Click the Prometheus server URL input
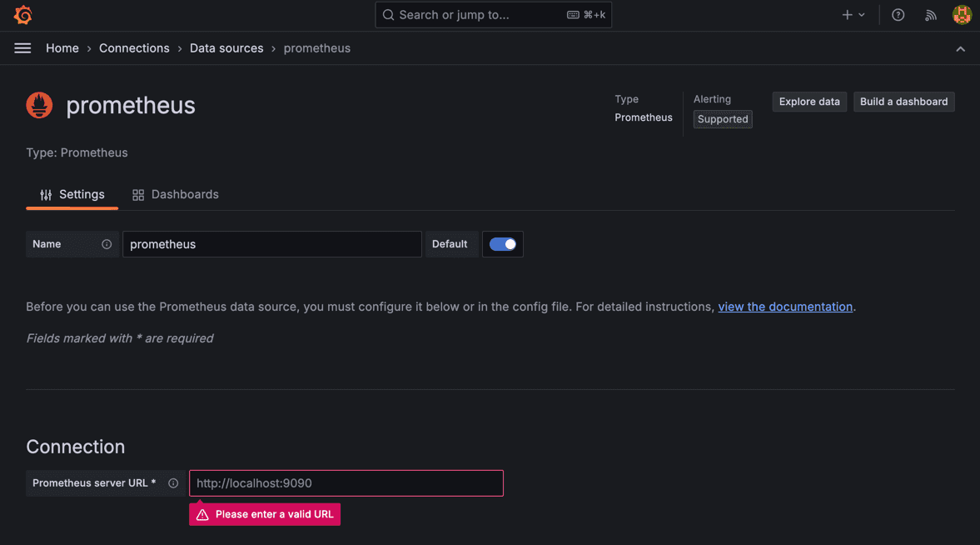This screenshot has width=980, height=545. pyautogui.click(x=346, y=483)
